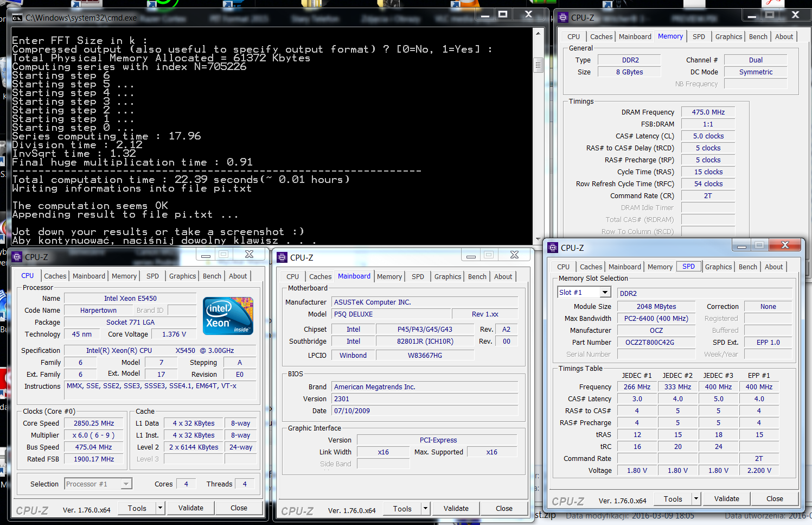The height and width of the screenshot is (525, 812).
Task: Click Tools button in the Mainboard window
Action: [x=402, y=509]
